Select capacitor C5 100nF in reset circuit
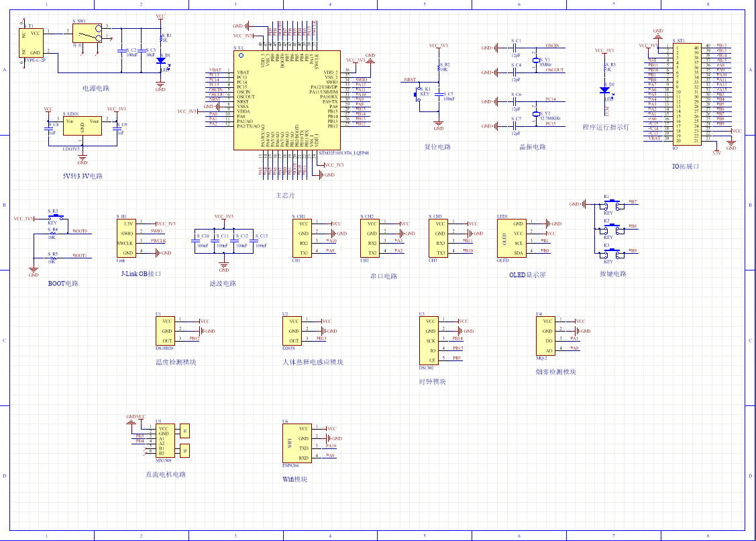This screenshot has width=756, height=541. (x=439, y=95)
